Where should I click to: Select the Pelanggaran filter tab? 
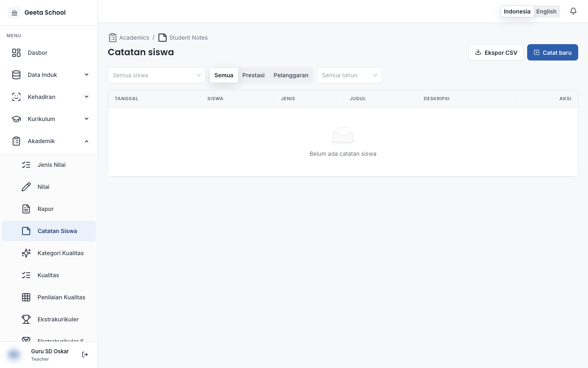point(291,75)
